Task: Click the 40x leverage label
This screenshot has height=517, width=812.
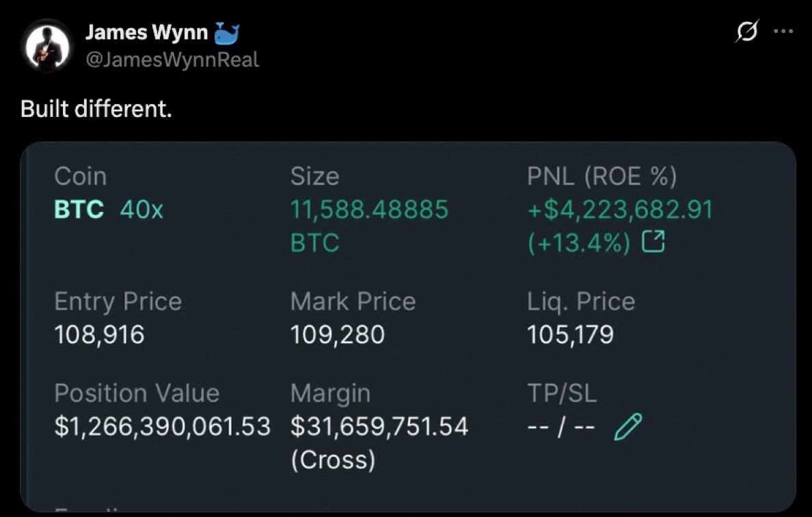Action: (141, 210)
